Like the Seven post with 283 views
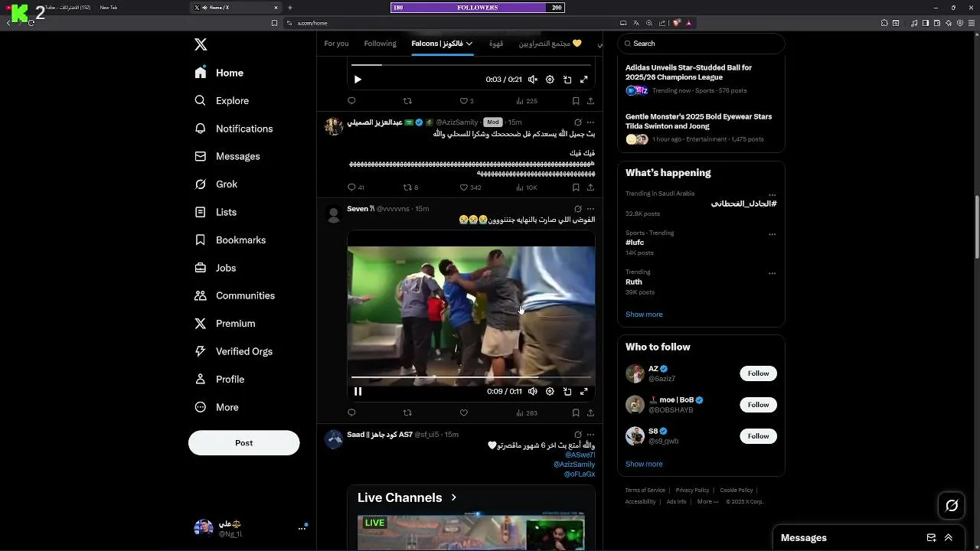The width and height of the screenshot is (980, 551). pos(463,413)
